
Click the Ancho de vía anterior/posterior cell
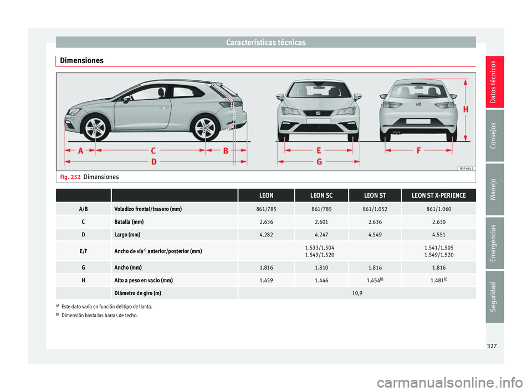tap(175, 251)
